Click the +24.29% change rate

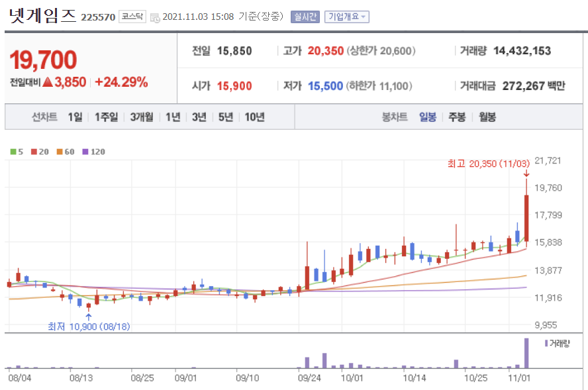coord(121,82)
